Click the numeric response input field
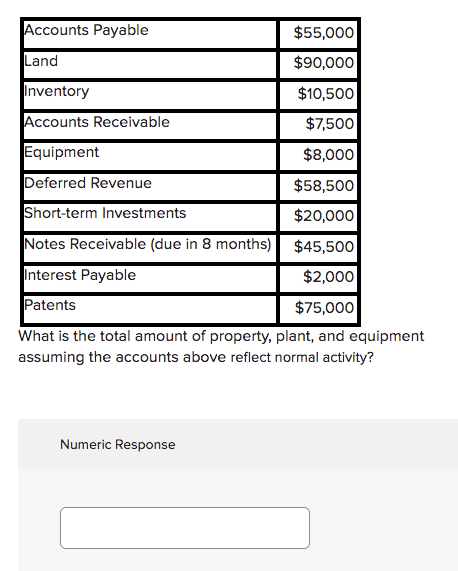This screenshot has height=571, width=458. tap(185, 528)
